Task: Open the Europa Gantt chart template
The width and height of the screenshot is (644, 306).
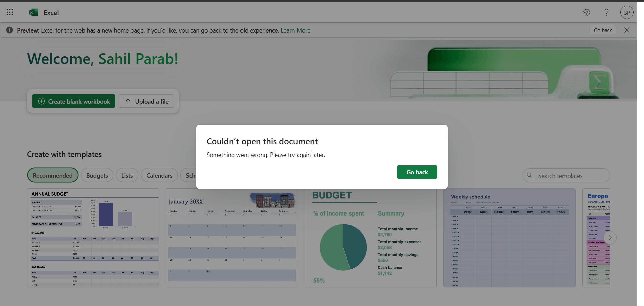Action: 596,238
